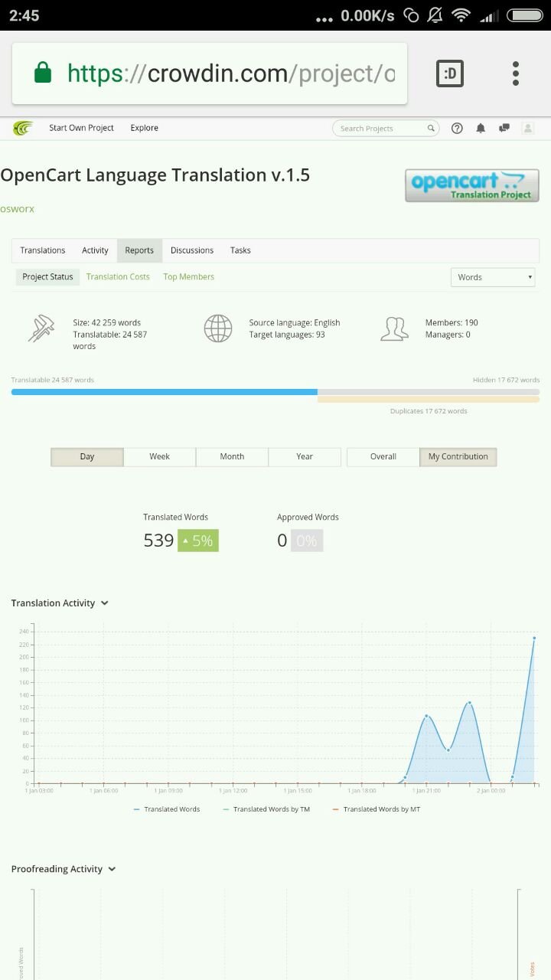Click 'Duplicates 17 672 words' label
Image resolution: width=551 pixels, height=980 pixels.
tap(429, 411)
